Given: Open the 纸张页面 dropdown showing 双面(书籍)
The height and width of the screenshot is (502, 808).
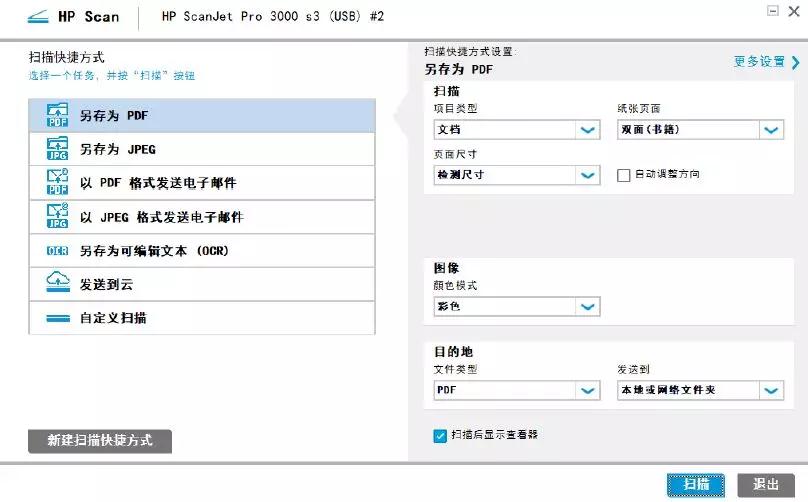Looking at the screenshot, I should pyautogui.click(x=700, y=129).
